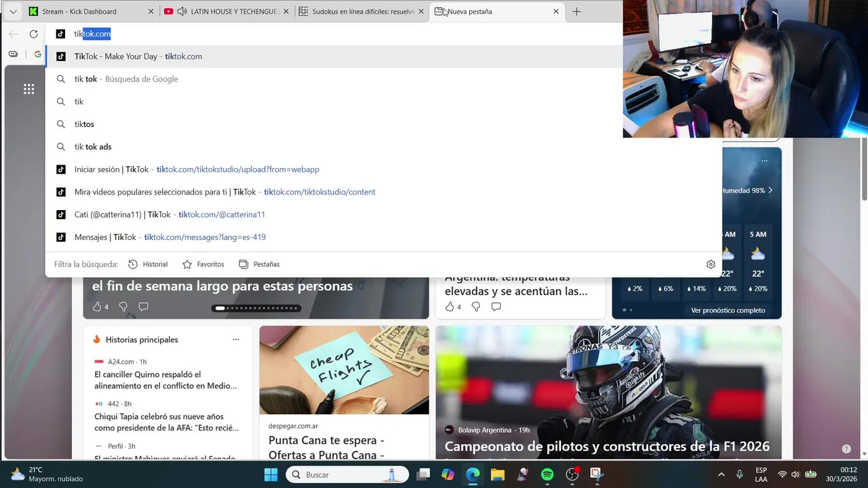Screen dimensions: 868x488
Task: Open Task View from the taskbar
Action: (423, 474)
